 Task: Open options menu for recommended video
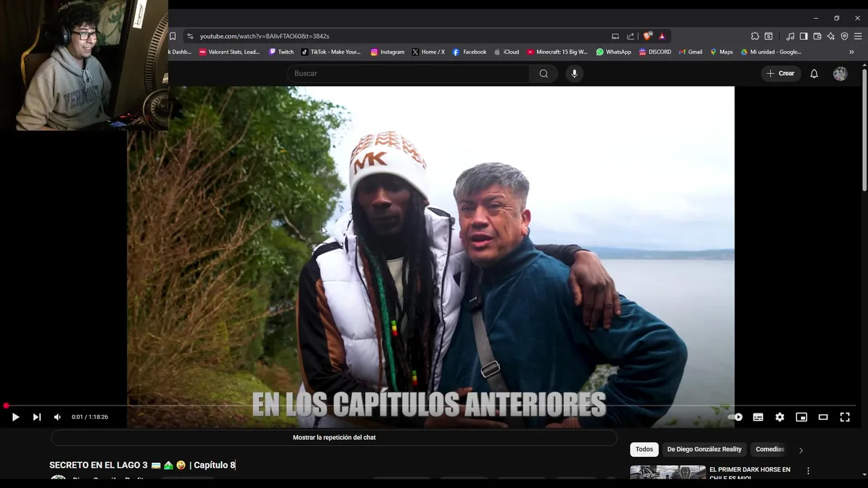click(x=808, y=470)
